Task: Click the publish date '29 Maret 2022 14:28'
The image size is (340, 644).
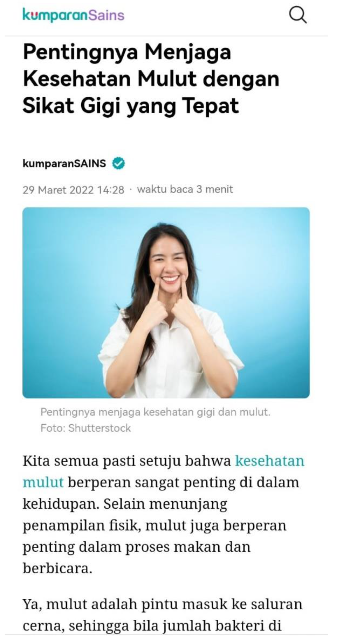Action: coord(73,190)
